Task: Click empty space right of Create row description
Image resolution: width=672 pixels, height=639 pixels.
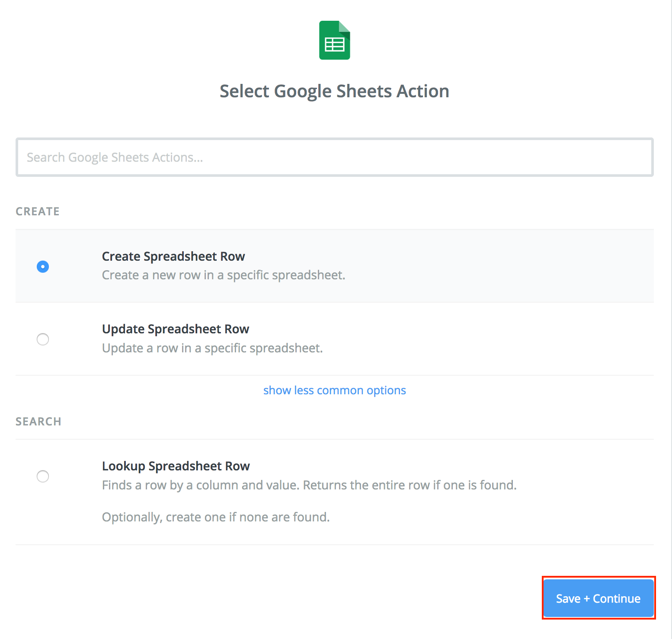Action: (x=497, y=275)
